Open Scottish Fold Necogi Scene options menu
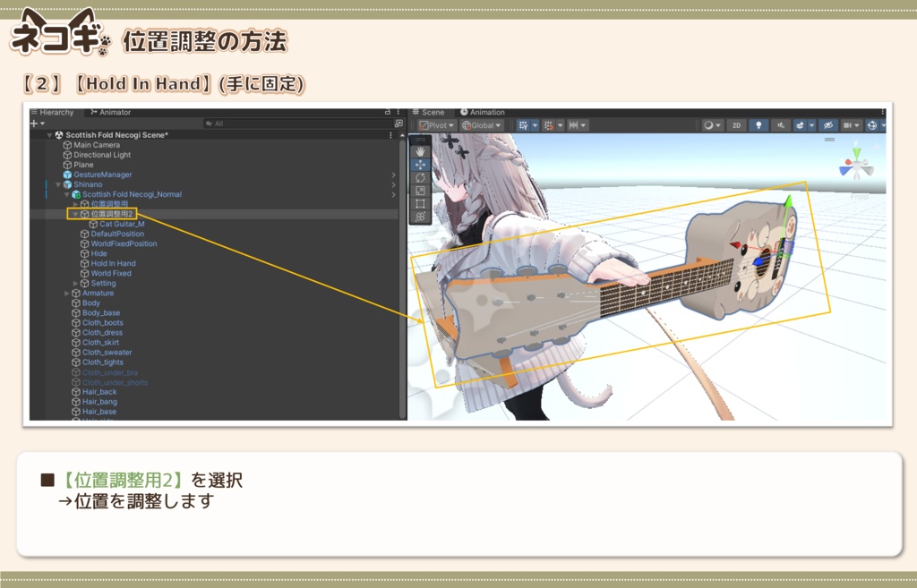Viewport: 917px width, 588px height. 390,135
